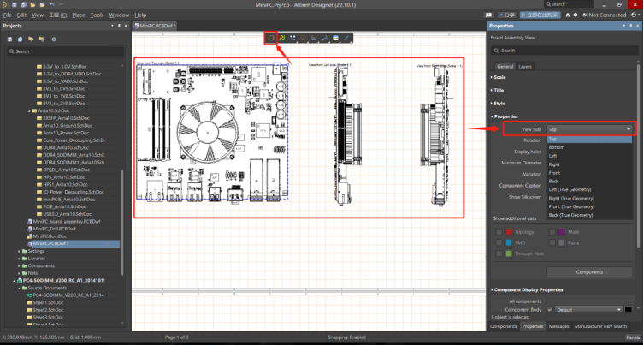The height and width of the screenshot is (346, 644).
Task: Choose Bottom from View Side dropdown list
Action: coord(556,147)
